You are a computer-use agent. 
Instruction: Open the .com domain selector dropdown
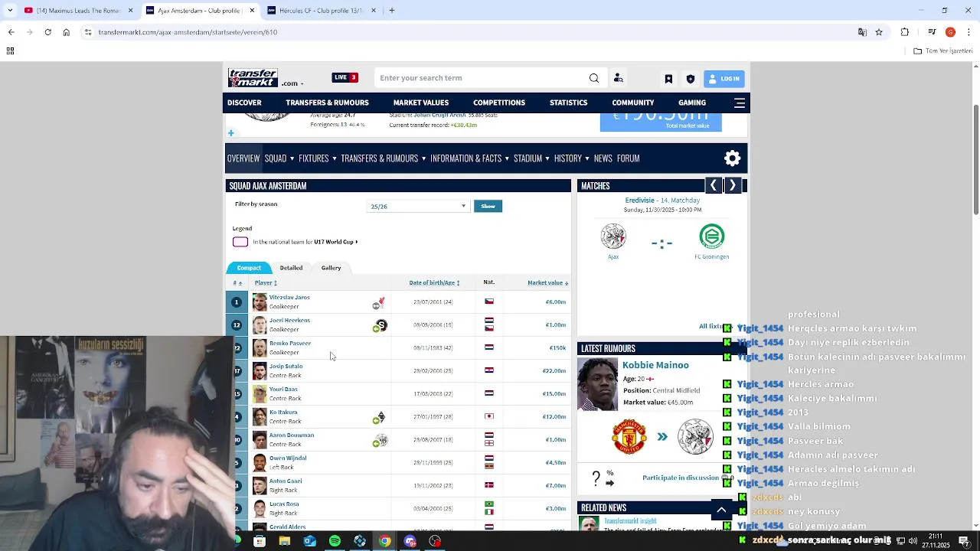292,83
